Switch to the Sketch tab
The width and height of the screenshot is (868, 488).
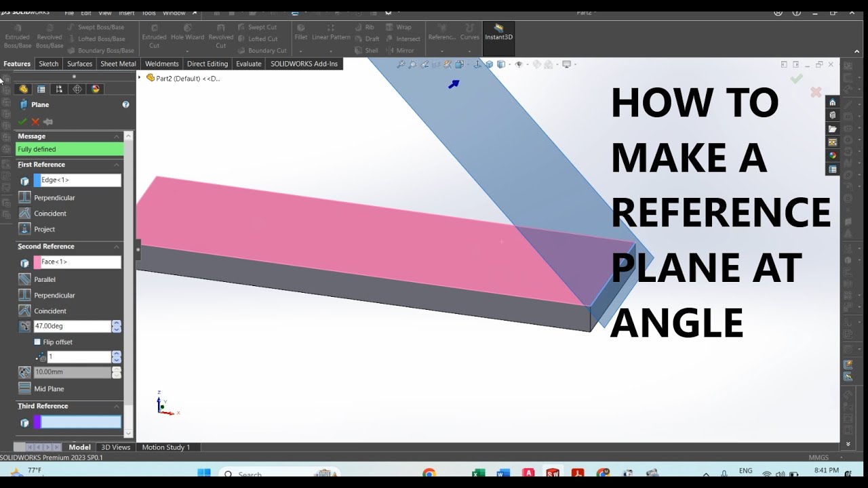pos(49,64)
